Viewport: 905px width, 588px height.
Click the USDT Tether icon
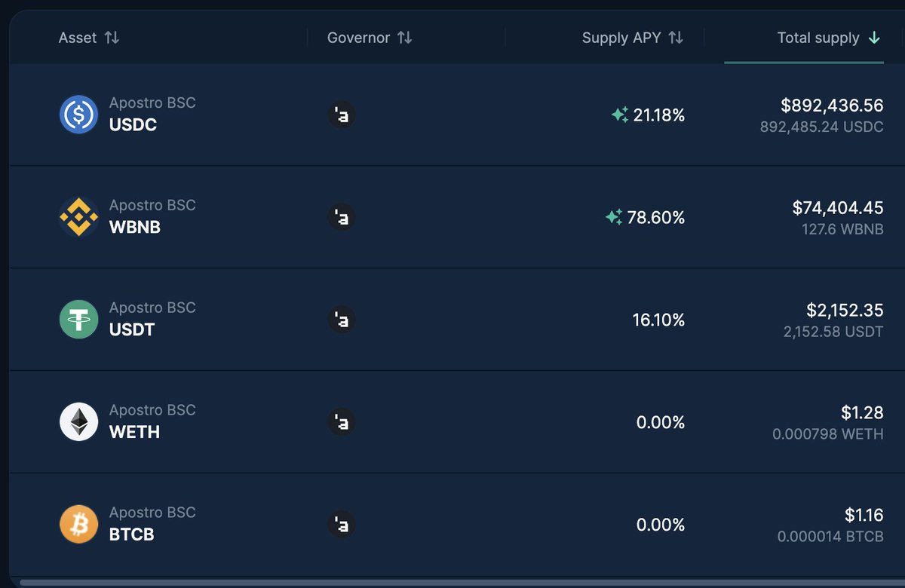pyautogui.click(x=79, y=320)
